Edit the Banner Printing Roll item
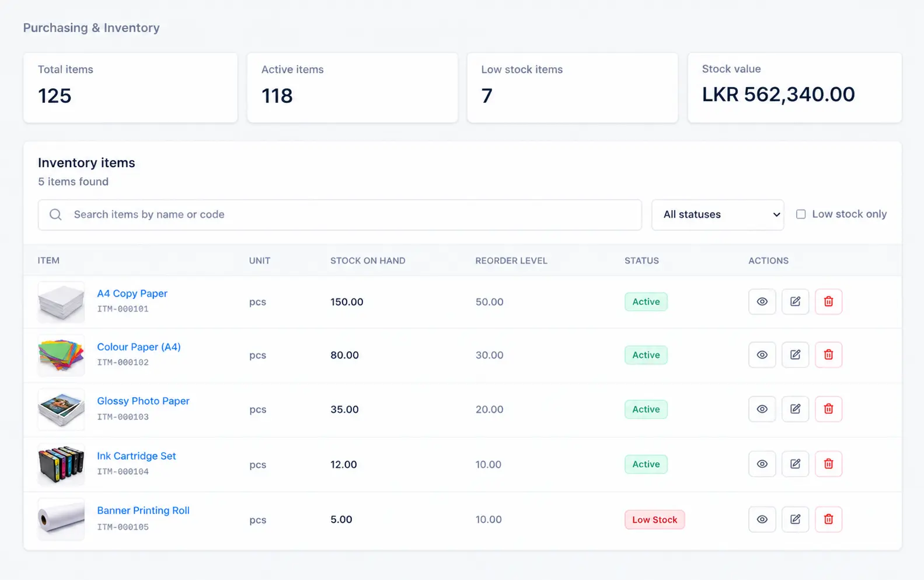The image size is (924, 580). click(795, 519)
